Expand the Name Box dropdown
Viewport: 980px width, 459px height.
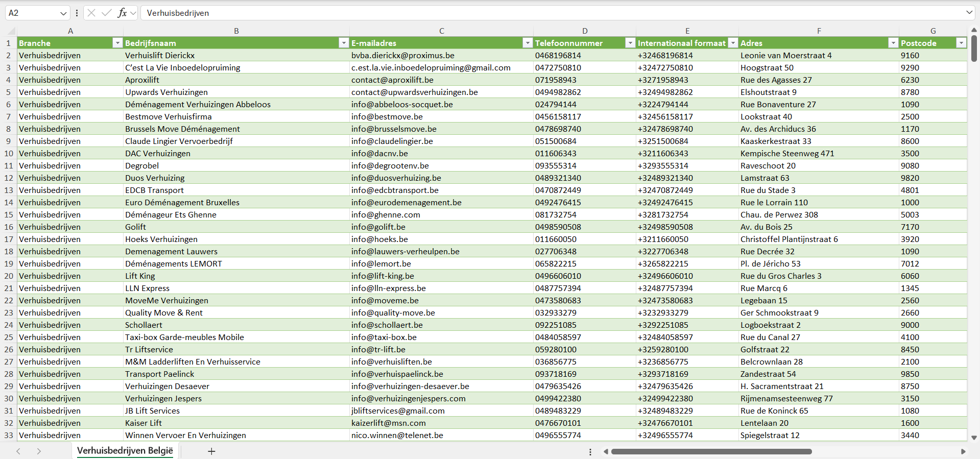63,13
